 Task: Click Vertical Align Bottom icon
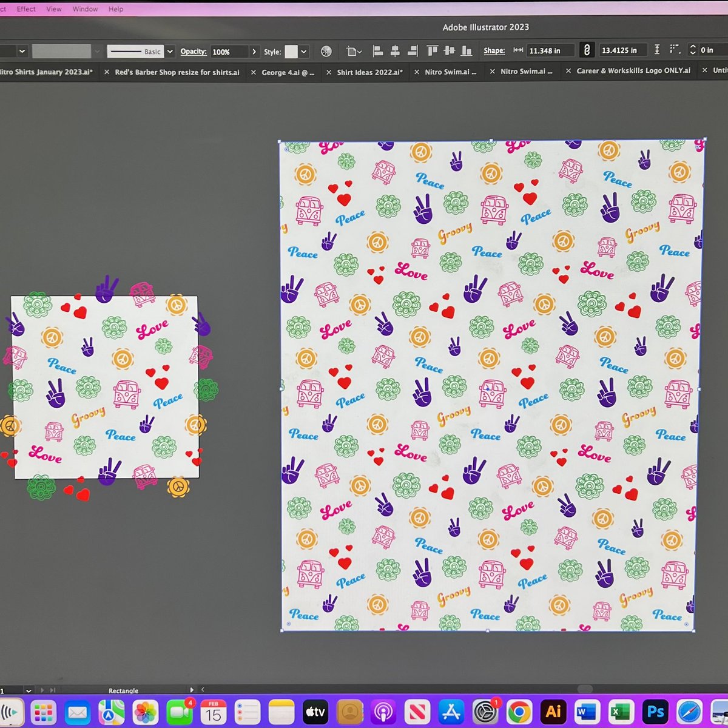pos(467,50)
